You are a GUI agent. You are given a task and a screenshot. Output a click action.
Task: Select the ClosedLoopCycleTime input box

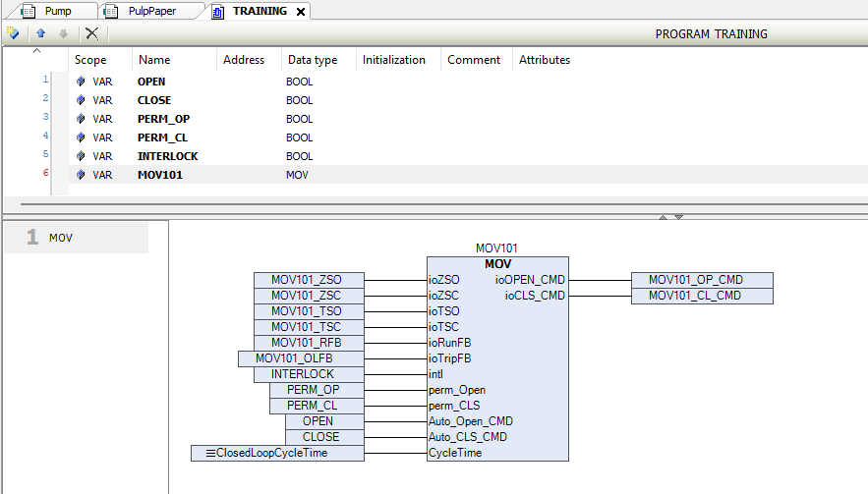coord(277,453)
